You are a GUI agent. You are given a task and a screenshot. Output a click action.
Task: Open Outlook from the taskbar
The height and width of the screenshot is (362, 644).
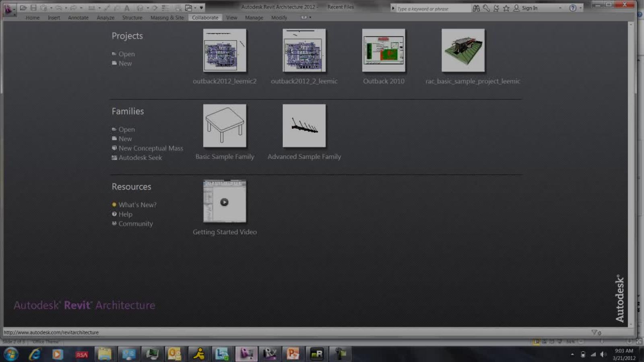point(175,354)
